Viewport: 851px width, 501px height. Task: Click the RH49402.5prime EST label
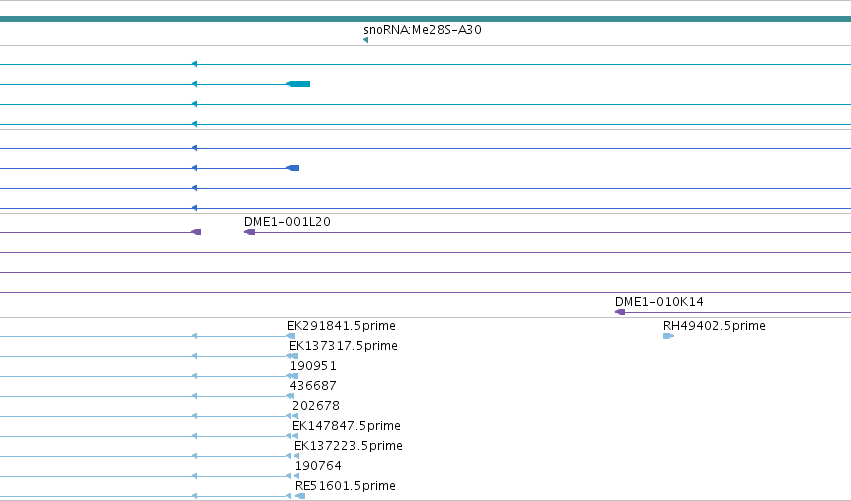714,326
